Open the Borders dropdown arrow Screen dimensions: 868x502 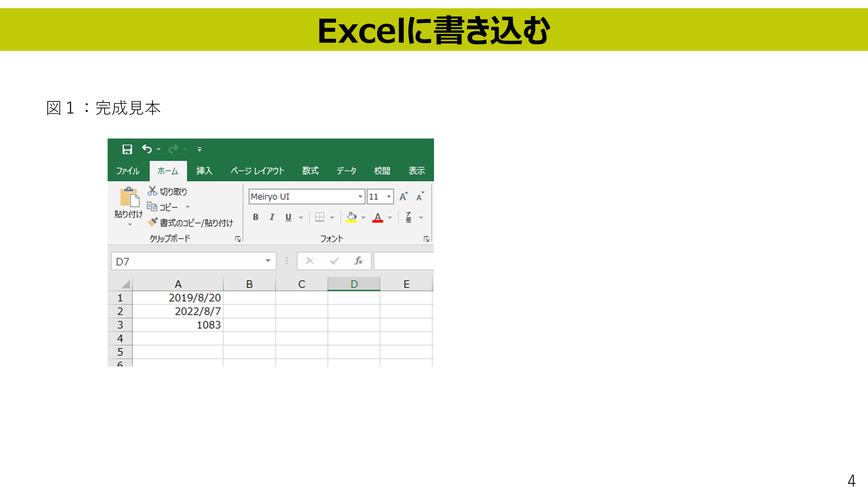coord(332,218)
